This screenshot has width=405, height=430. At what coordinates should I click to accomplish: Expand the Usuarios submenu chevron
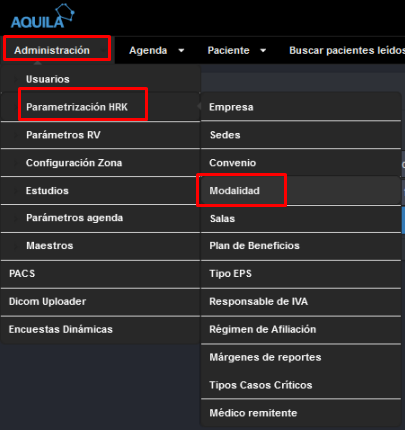tap(16, 79)
